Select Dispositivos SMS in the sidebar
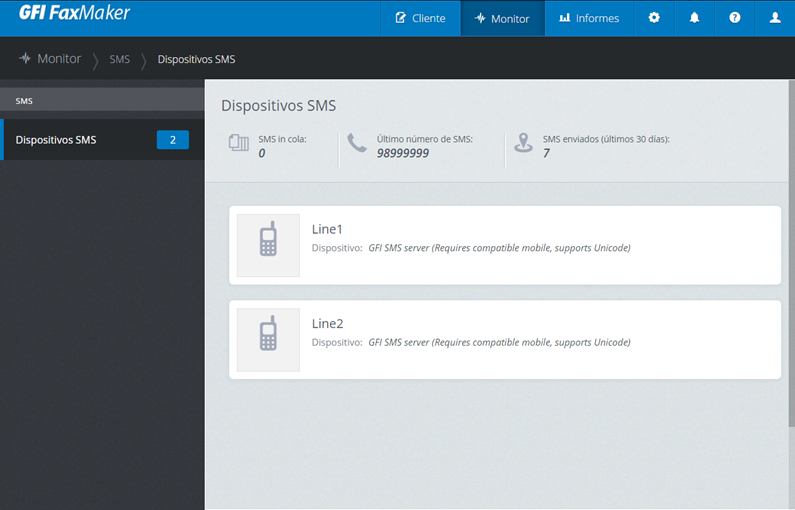Image resolution: width=795 pixels, height=510 pixels. [57, 140]
